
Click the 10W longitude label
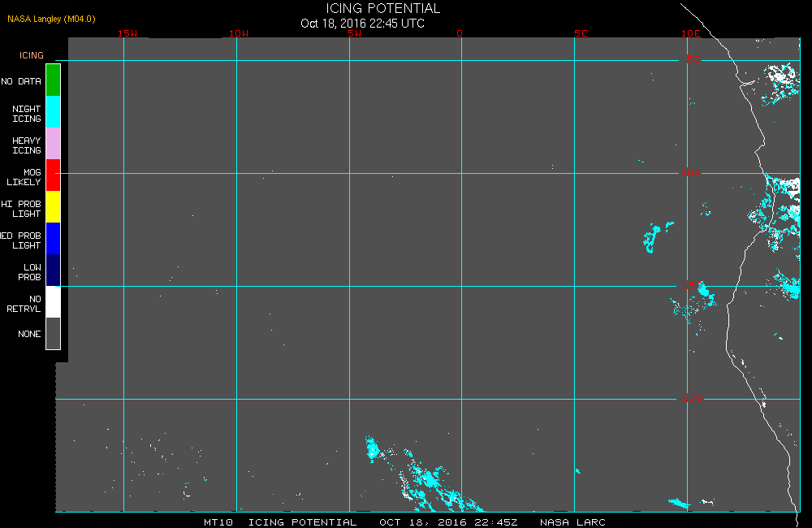tap(239, 33)
